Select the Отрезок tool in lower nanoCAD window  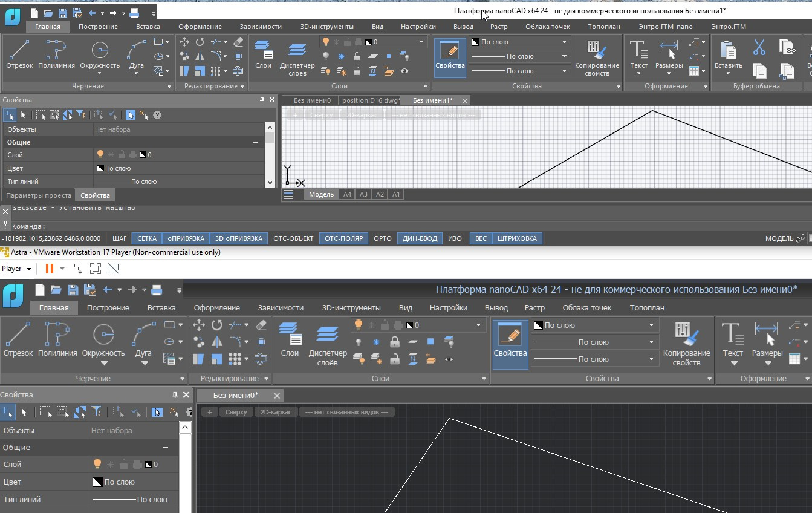coord(18,339)
